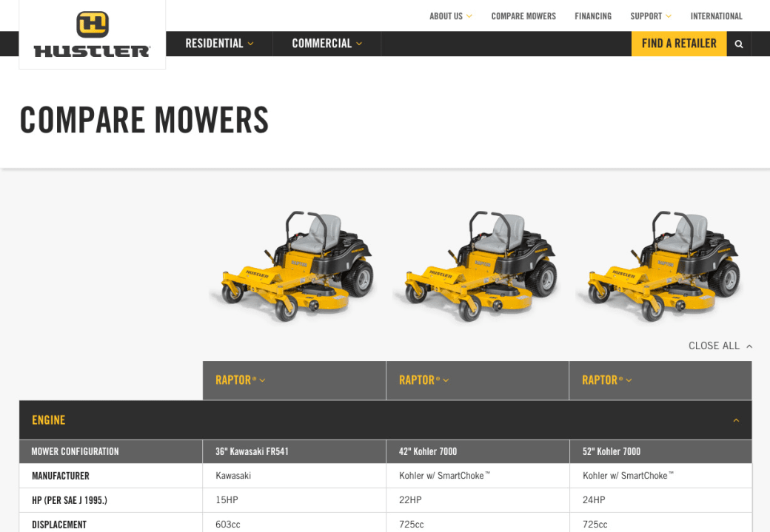Click the Hustler logo
Image resolution: width=770 pixels, height=532 pixels.
pyautogui.click(x=92, y=34)
